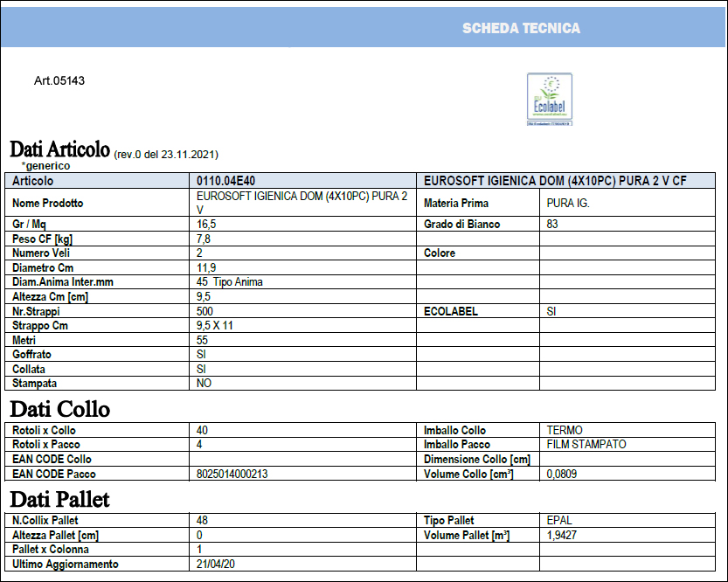Screen dimensions: 728x582
Task: Click the Pallet x Colonna label
Action: click(x=50, y=549)
